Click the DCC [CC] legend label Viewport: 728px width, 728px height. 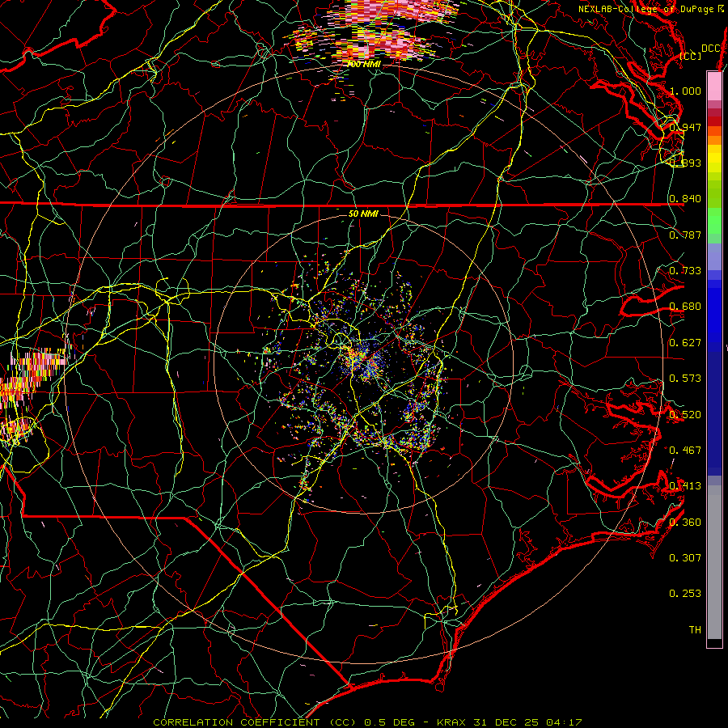[x=700, y=52]
